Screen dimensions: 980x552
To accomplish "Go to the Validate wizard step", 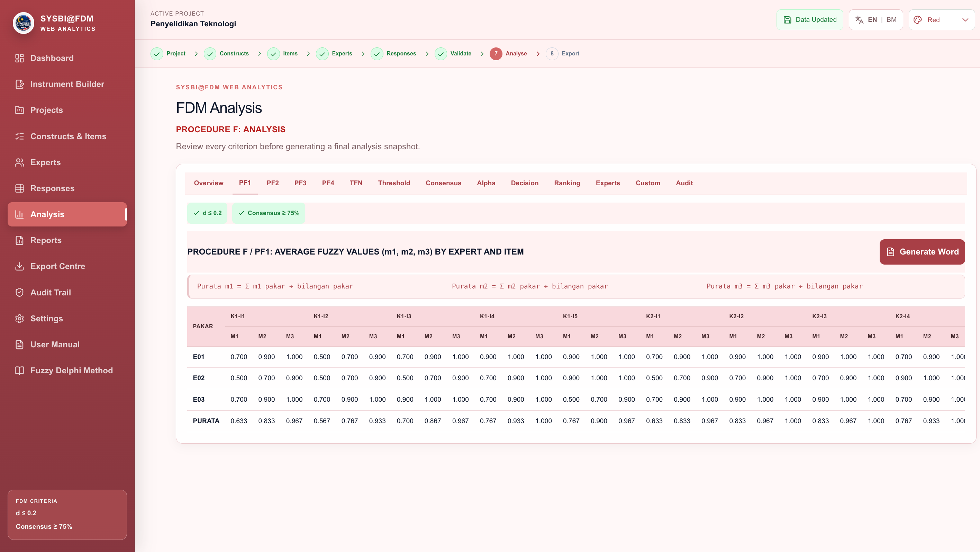I will pos(453,54).
